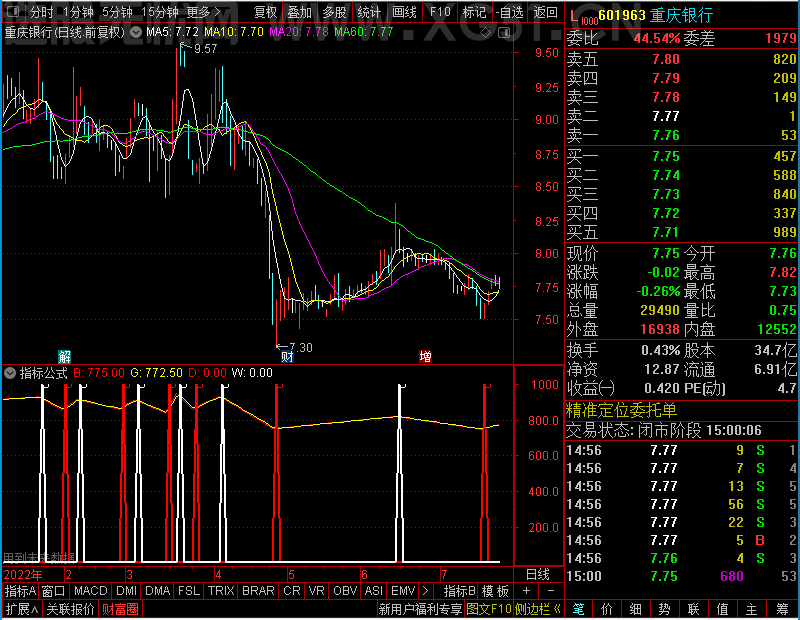Toggle the square panel icon in chart header
Image resolution: width=800 pixels, height=620 pixels.
504,33
